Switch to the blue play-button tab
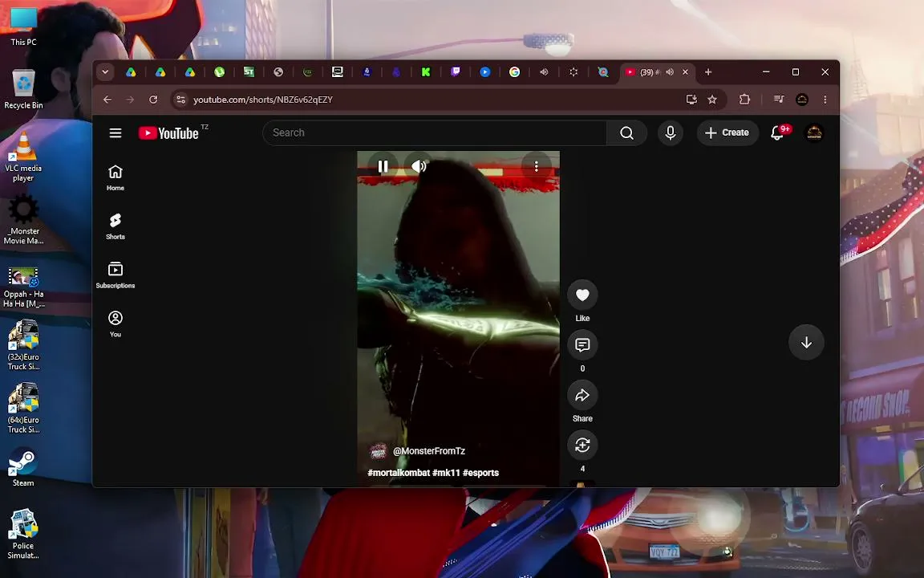Image resolution: width=924 pixels, height=578 pixels. (x=485, y=72)
